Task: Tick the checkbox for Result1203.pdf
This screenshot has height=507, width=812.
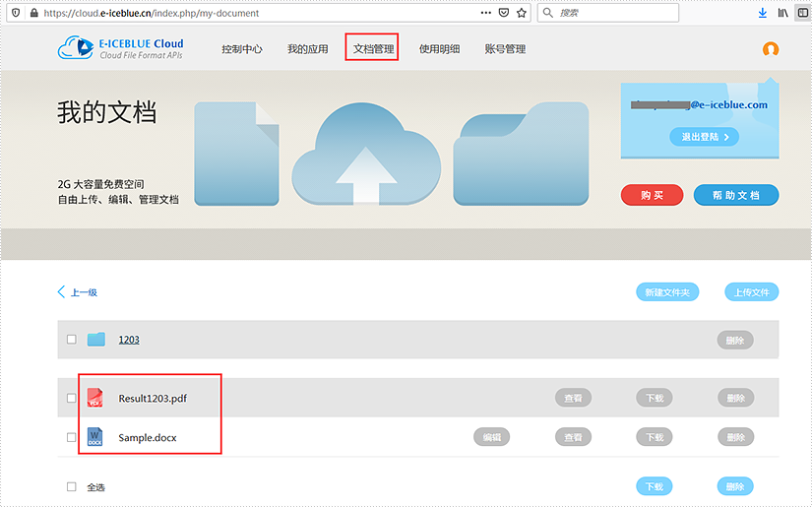Action: click(72, 398)
